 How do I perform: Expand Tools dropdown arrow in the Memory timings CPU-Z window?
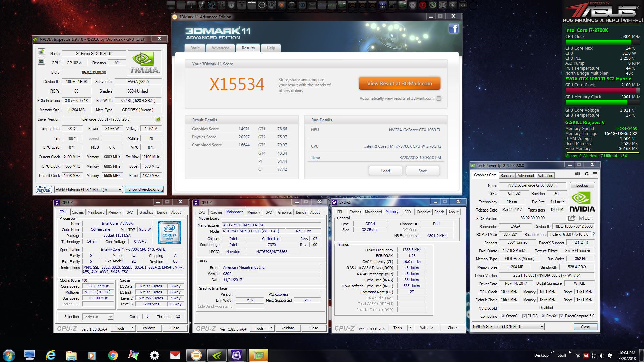point(410,328)
